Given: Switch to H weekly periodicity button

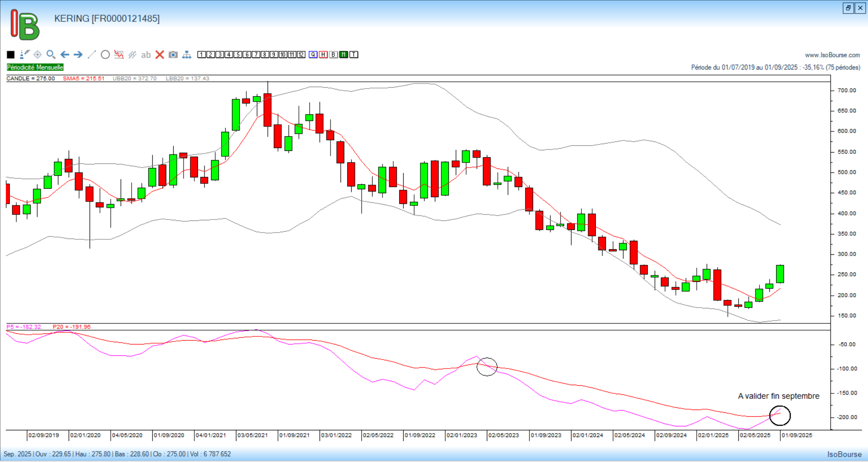Looking at the screenshot, I should (x=323, y=55).
